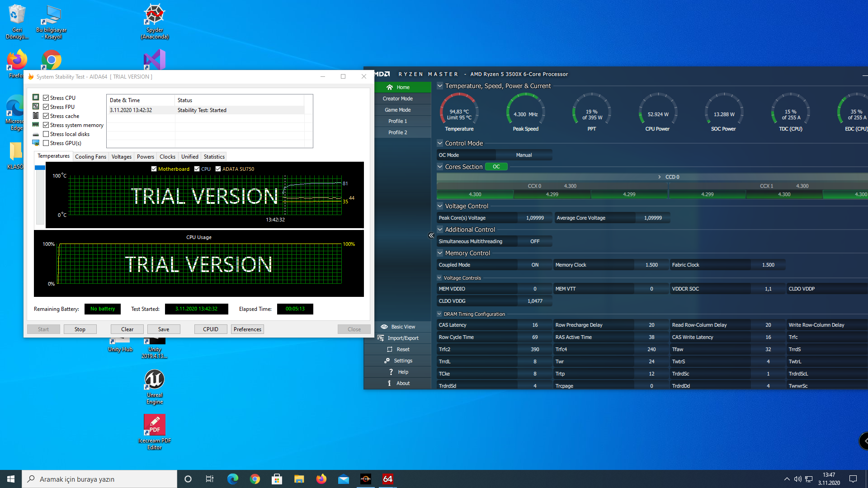
Task: Click the Windows search box
Action: pyautogui.click(x=99, y=479)
